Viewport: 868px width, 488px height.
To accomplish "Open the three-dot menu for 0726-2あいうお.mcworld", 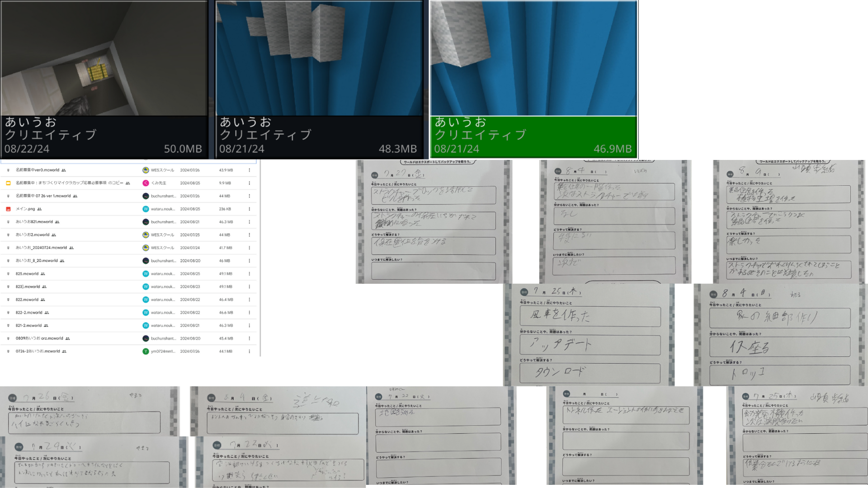I will coord(249,351).
